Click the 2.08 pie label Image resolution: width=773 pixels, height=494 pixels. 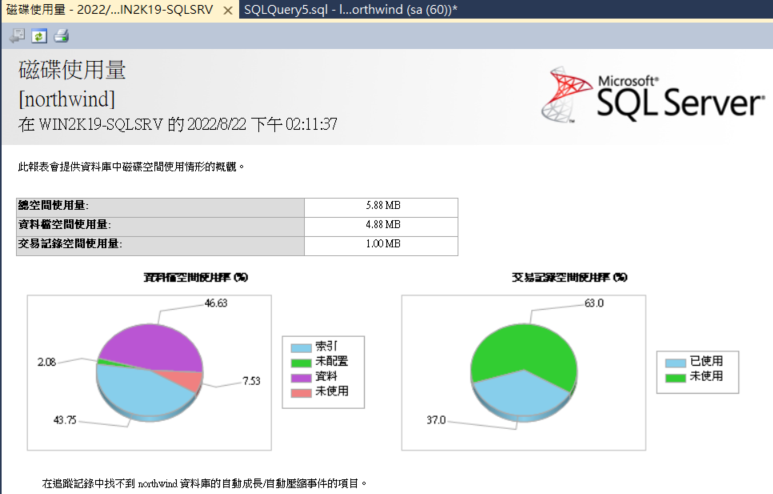click(47, 362)
